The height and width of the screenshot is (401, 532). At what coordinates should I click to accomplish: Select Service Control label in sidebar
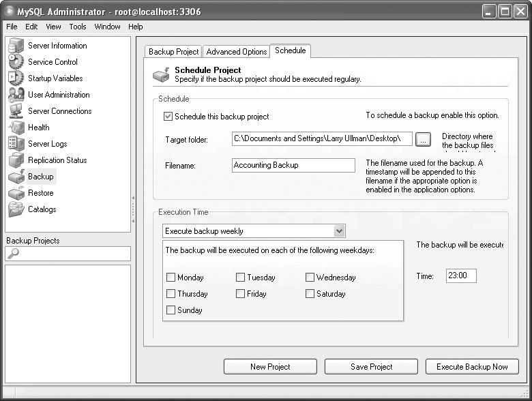[x=53, y=62]
